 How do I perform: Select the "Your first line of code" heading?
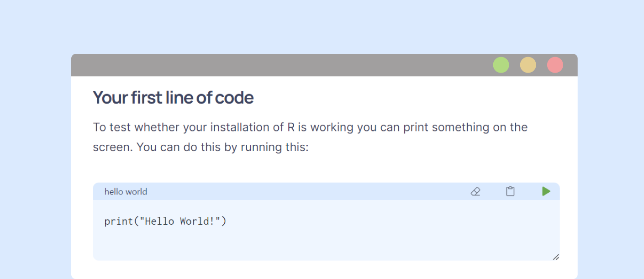pyautogui.click(x=173, y=97)
